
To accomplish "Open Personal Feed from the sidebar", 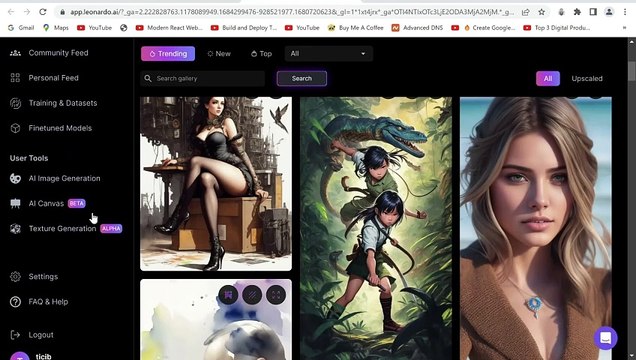I will pos(44,78).
